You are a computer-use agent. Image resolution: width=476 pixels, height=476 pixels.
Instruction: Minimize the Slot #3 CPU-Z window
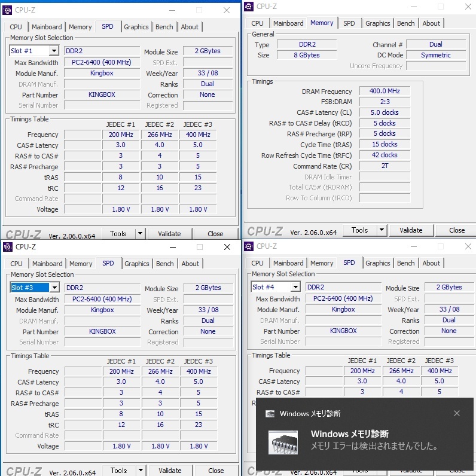coord(173,247)
